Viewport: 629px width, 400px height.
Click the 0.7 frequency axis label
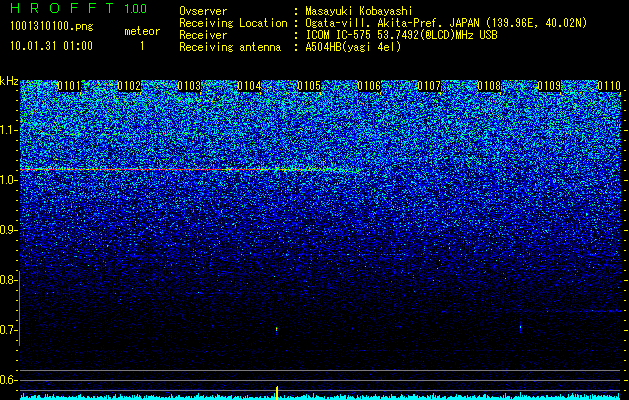(8, 330)
